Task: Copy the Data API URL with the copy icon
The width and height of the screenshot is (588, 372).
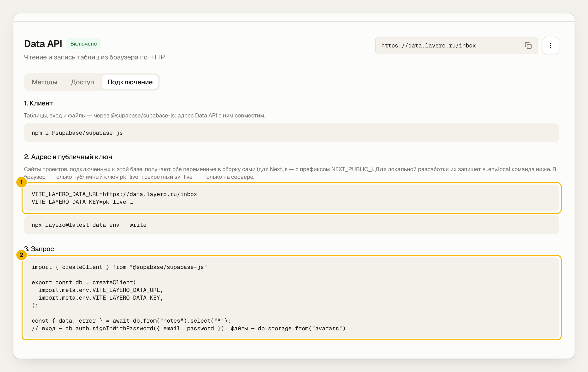Action: (x=528, y=46)
